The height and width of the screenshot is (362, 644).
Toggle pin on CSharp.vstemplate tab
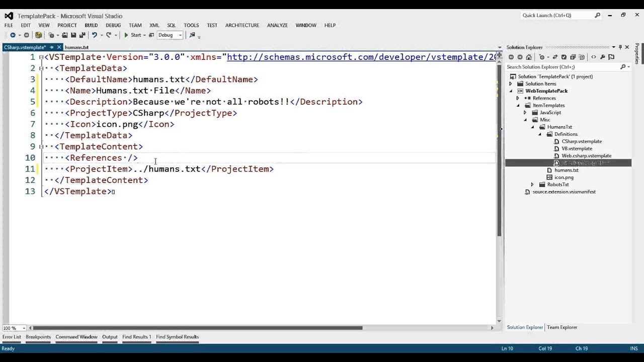click(x=51, y=47)
